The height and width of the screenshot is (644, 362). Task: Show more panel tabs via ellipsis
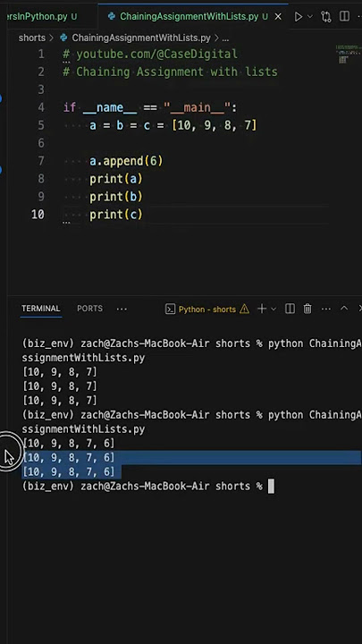(x=122, y=309)
